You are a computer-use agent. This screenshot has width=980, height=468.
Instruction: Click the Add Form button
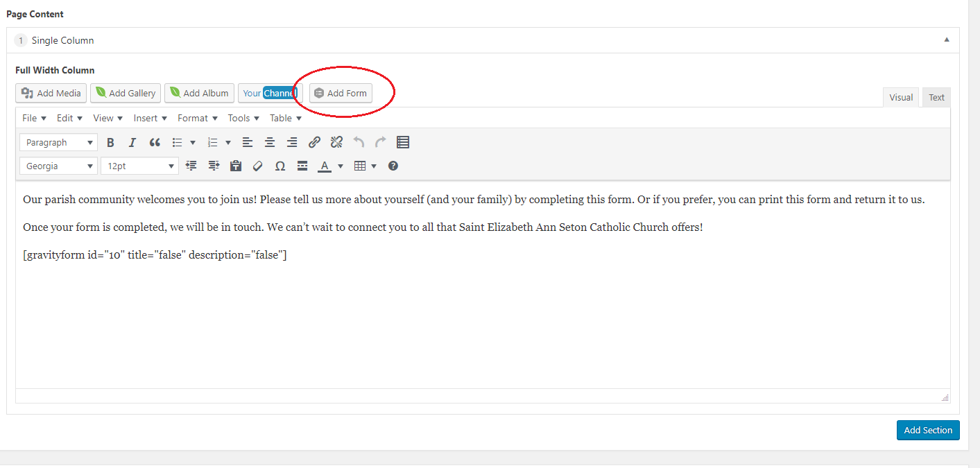[x=341, y=93]
